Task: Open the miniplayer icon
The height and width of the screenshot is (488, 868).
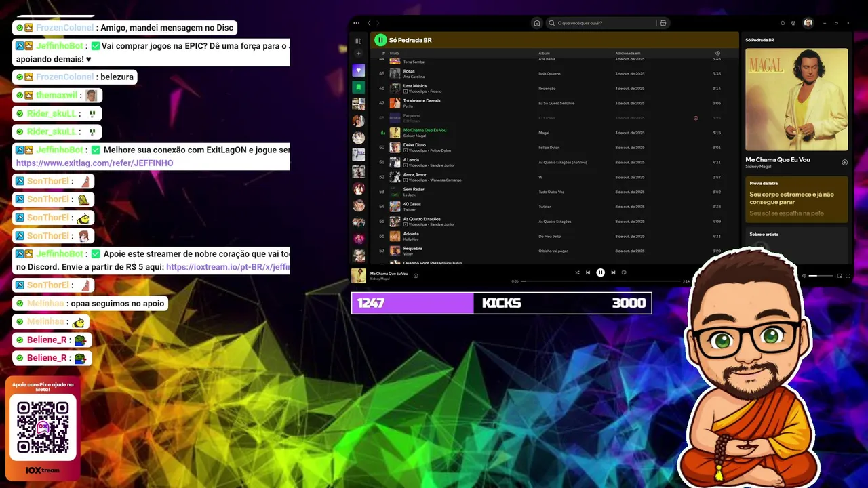Action: point(840,276)
